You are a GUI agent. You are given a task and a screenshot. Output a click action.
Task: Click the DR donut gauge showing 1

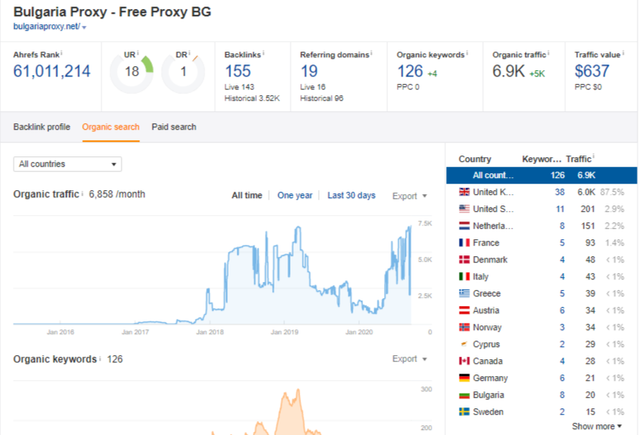pos(183,72)
